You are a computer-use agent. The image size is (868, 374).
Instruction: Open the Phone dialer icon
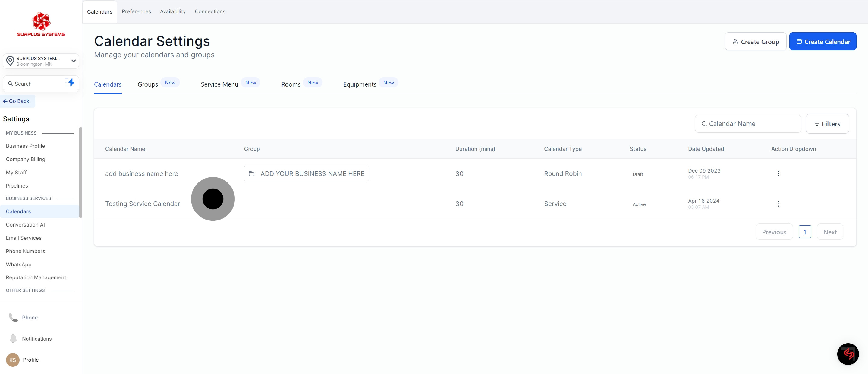[13, 317]
